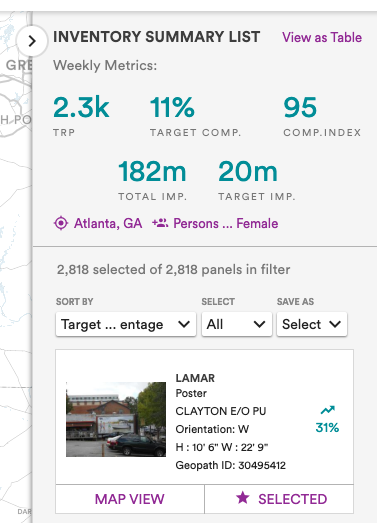Click the trending-up arrow icon above 31%
Image resolution: width=377 pixels, height=523 pixels.
point(328,410)
